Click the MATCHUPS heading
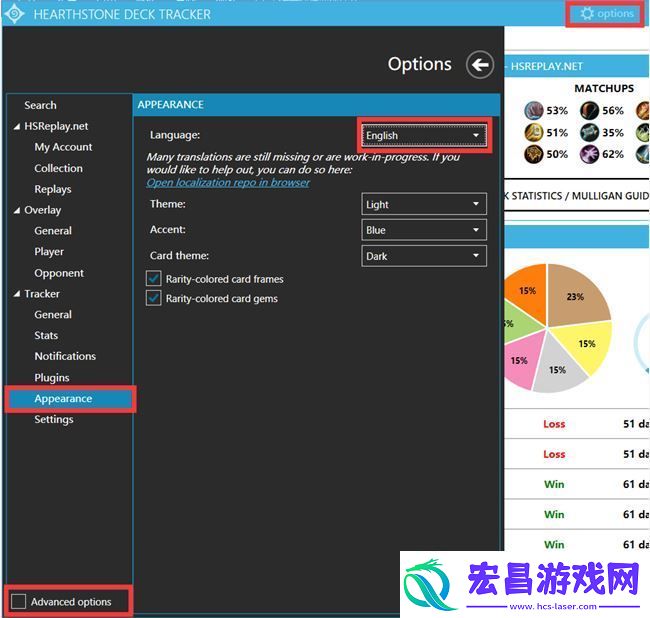The image size is (650, 618). 604,88
